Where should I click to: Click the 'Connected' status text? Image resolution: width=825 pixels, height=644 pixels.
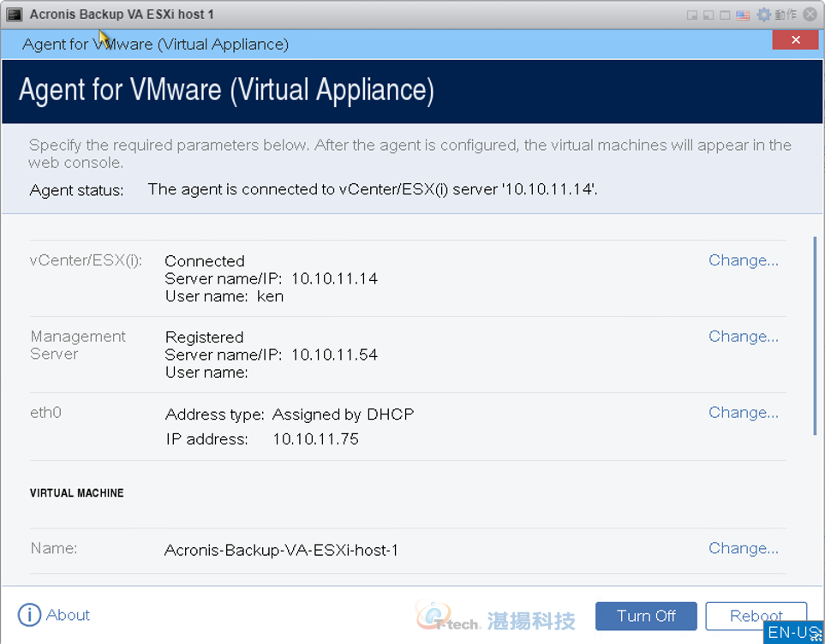coord(205,261)
